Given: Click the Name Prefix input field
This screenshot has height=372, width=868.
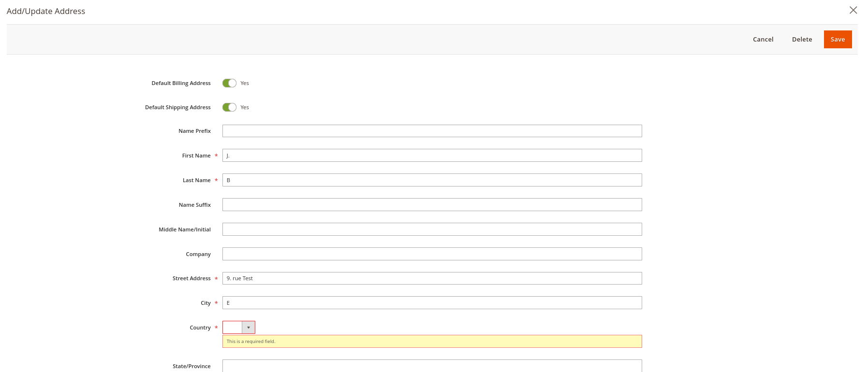Looking at the screenshot, I should (432, 130).
